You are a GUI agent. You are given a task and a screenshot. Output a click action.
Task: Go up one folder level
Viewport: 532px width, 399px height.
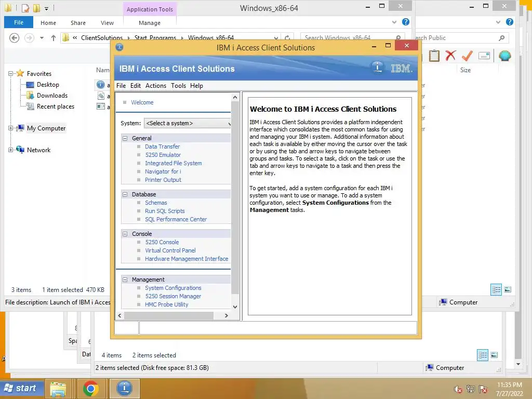54,37
